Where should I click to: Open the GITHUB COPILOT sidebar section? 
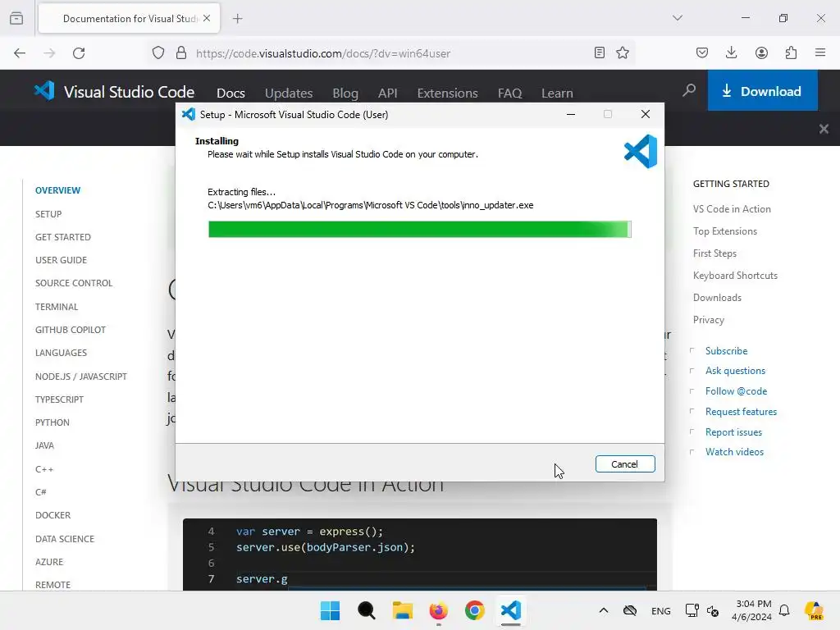point(71,330)
